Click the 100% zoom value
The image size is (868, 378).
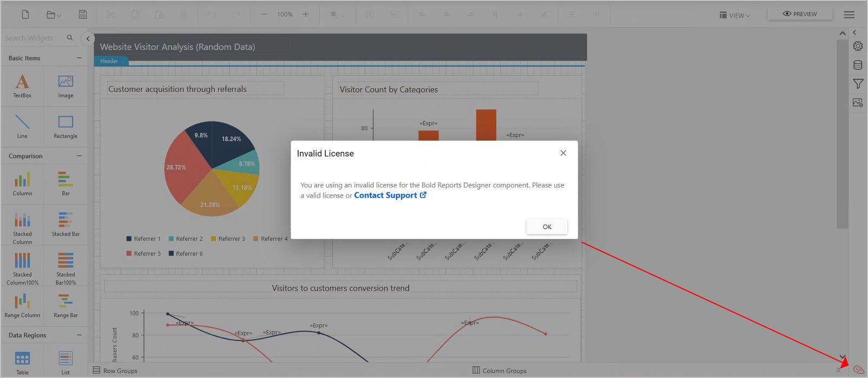285,15
